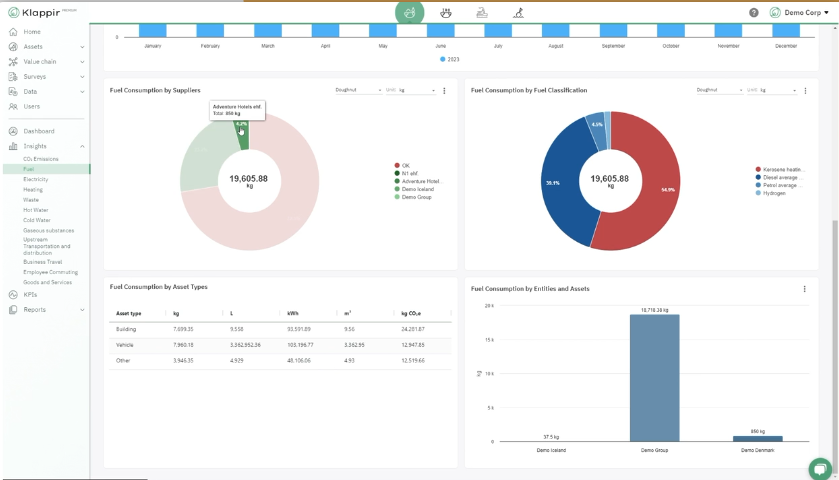Toggle the Hydrogen legend entry
This screenshot has width=839, height=480.
[x=771, y=193]
